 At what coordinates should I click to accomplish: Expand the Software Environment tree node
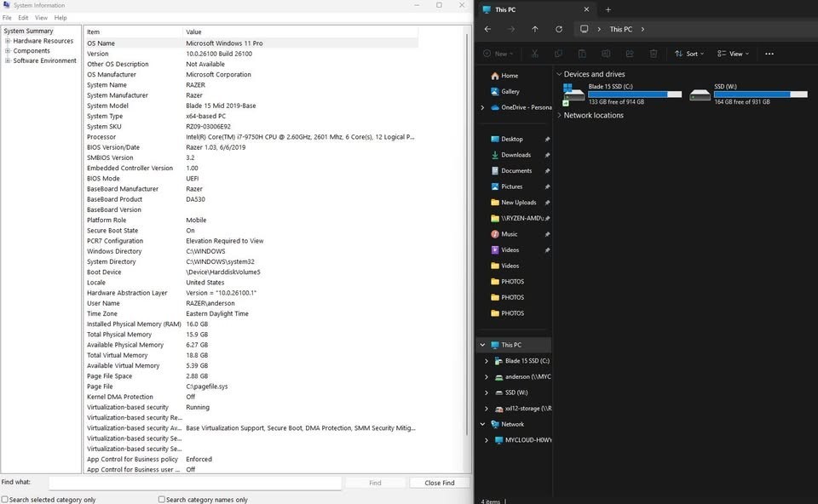pos(8,60)
